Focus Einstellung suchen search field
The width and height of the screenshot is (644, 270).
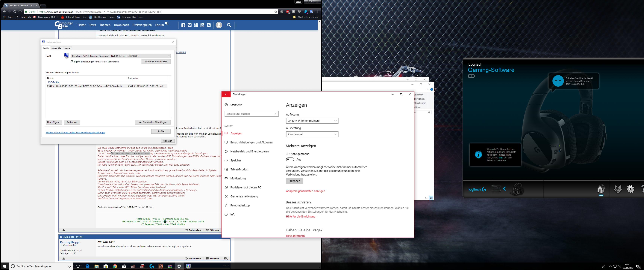[x=251, y=114]
